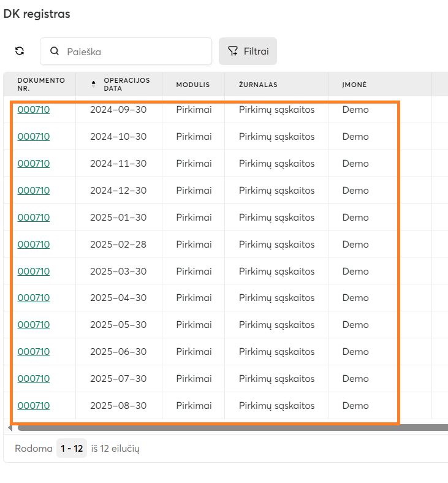Open the 000710 link in the 2025-04-30 row
This screenshot has width=448, height=483.
click(34, 298)
